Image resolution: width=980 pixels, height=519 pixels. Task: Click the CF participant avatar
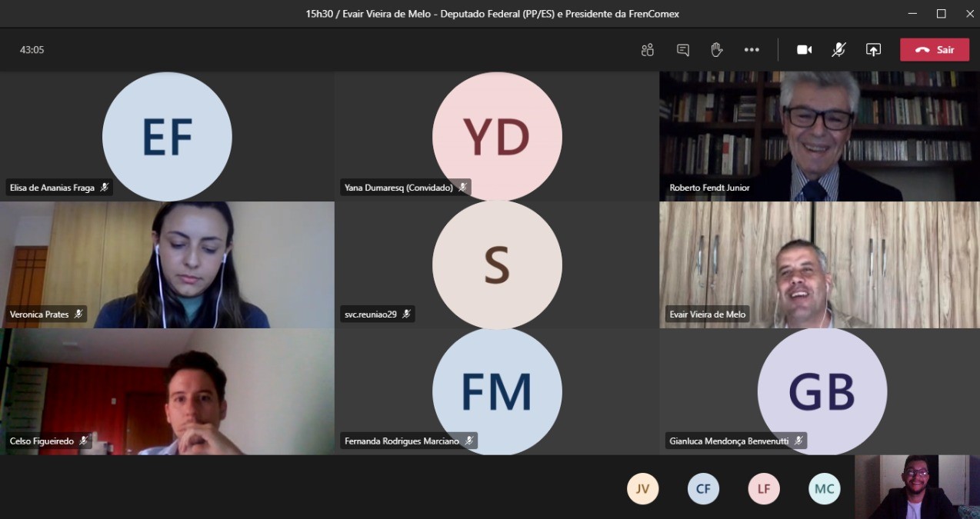(x=703, y=488)
